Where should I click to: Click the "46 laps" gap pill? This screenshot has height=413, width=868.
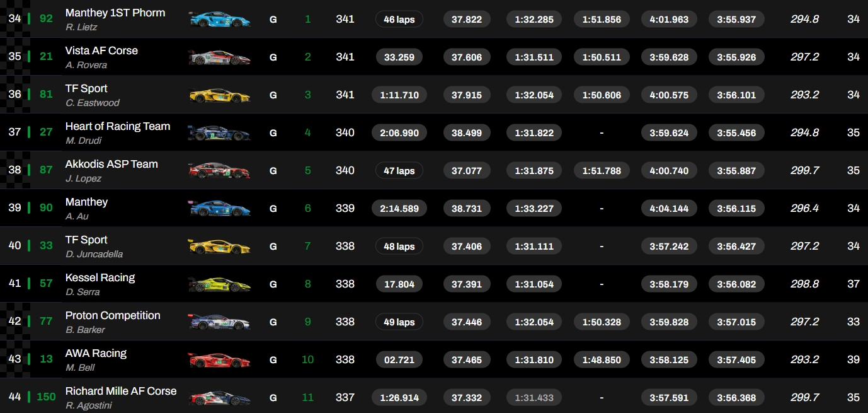[x=399, y=20]
